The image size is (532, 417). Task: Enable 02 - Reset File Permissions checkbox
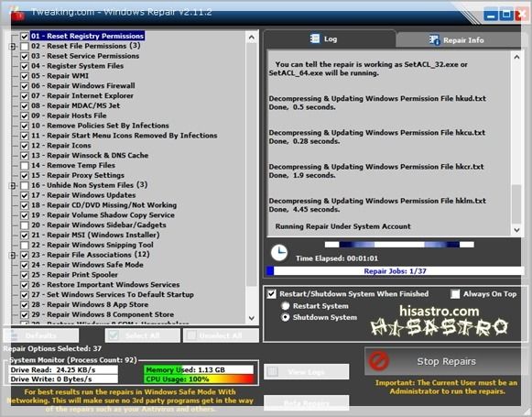(x=25, y=46)
